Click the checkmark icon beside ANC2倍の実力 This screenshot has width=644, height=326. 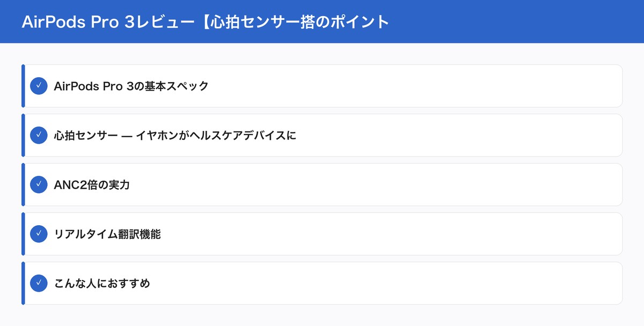click(38, 184)
